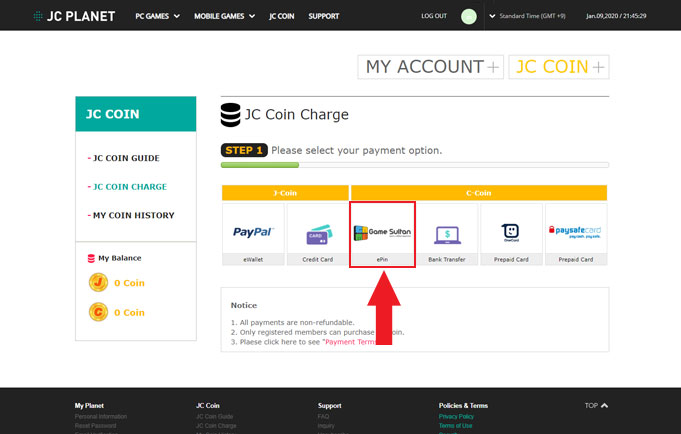The width and height of the screenshot is (681, 434).
Task: Click the Step 1 progress bar
Action: pos(414,165)
